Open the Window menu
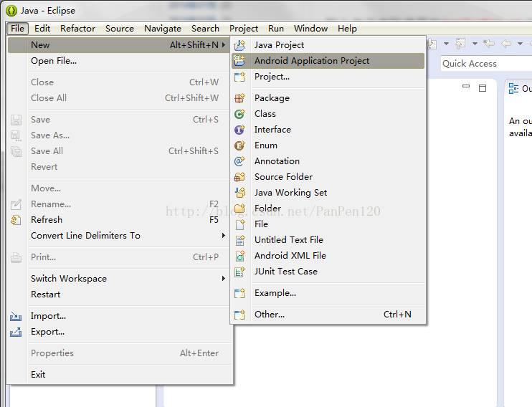The height and width of the screenshot is (407, 532). coord(310,29)
